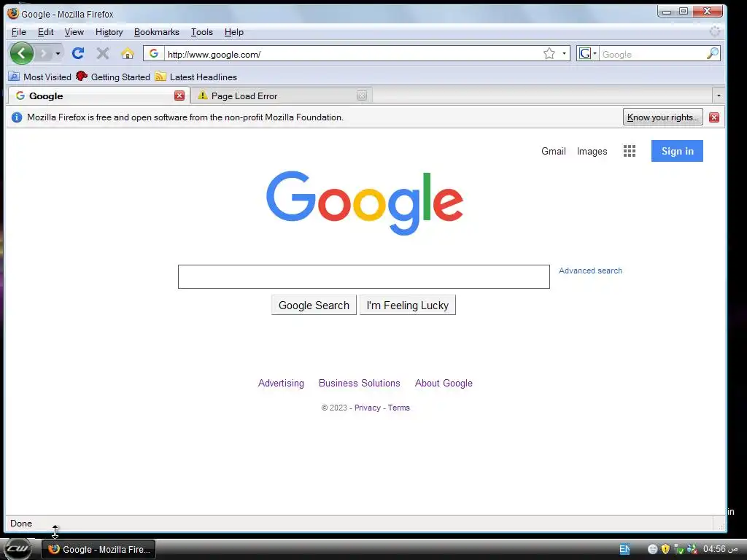Open the File menu

[x=18, y=32]
